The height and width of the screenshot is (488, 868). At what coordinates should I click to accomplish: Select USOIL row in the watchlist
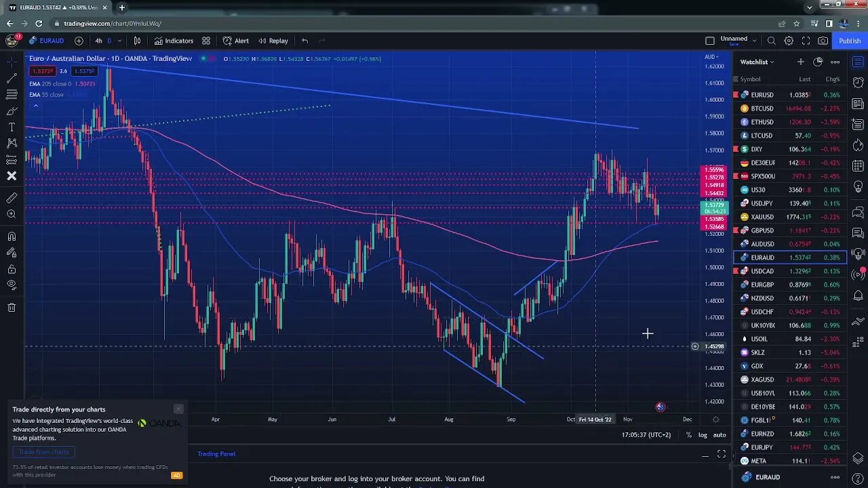tap(790, 339)
